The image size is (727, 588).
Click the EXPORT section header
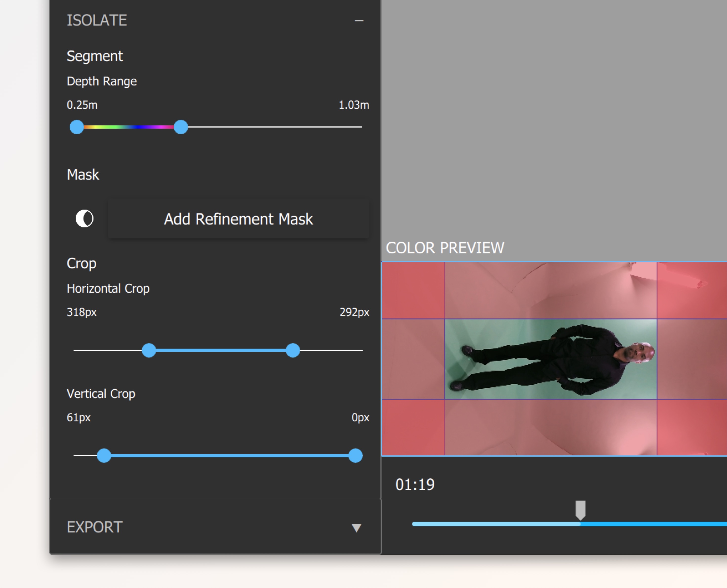[x=95, y=527]
